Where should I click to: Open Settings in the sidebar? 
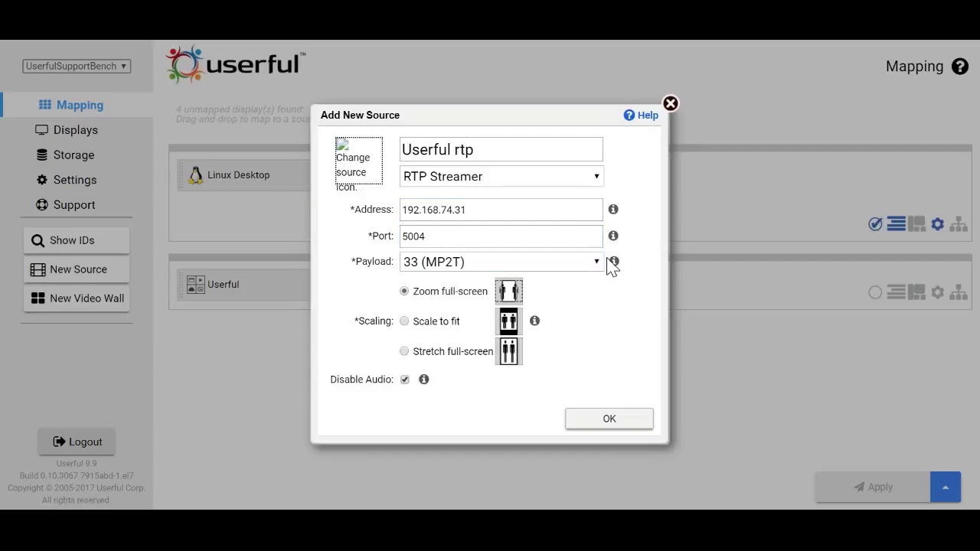[66, 180]
